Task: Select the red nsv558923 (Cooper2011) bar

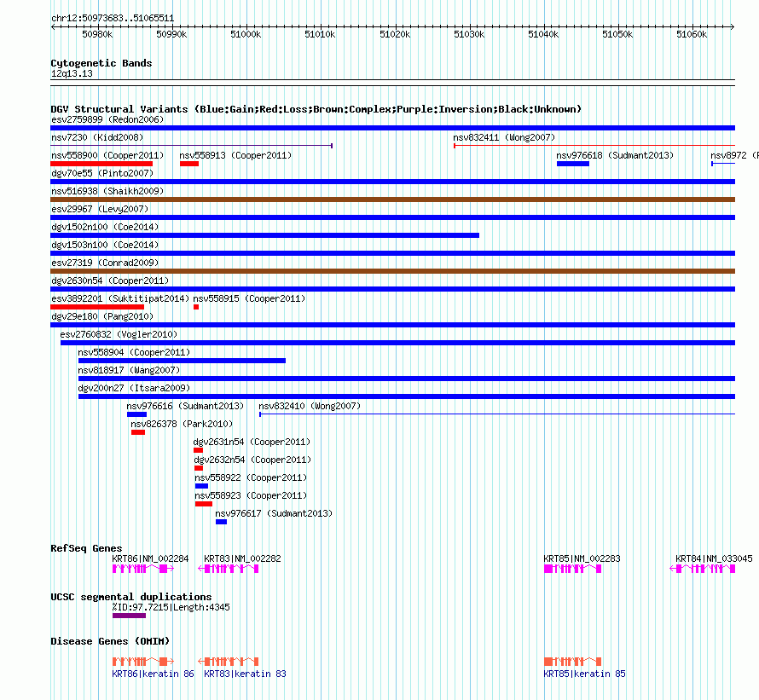Action: [204, 504]
